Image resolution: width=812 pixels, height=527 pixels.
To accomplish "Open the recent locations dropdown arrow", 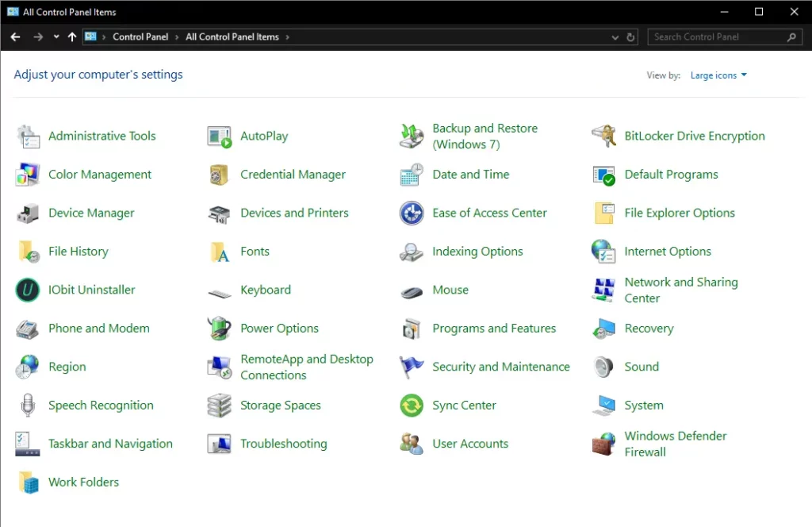I will point(56,37).
